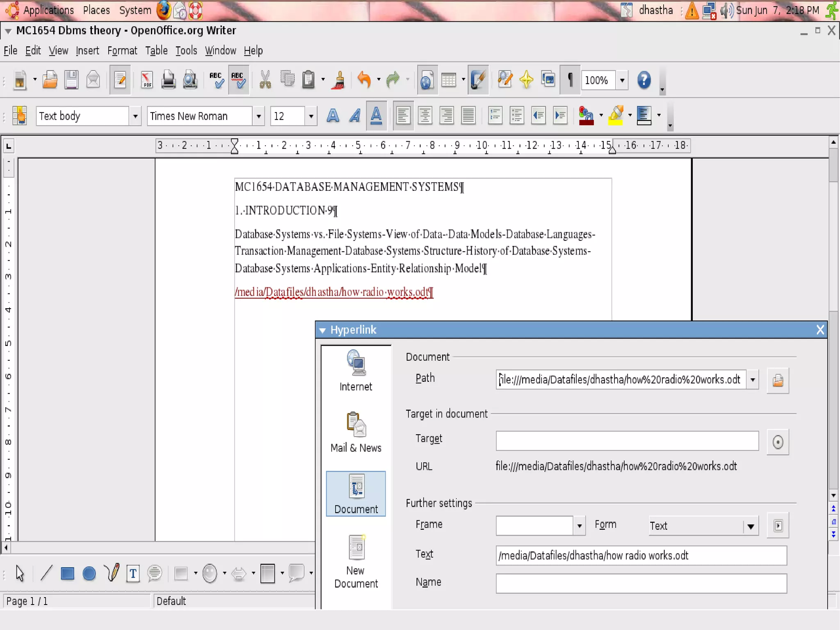Select Align Left paragraph button
Screen dimensions: 840x630
coord(403,116)
